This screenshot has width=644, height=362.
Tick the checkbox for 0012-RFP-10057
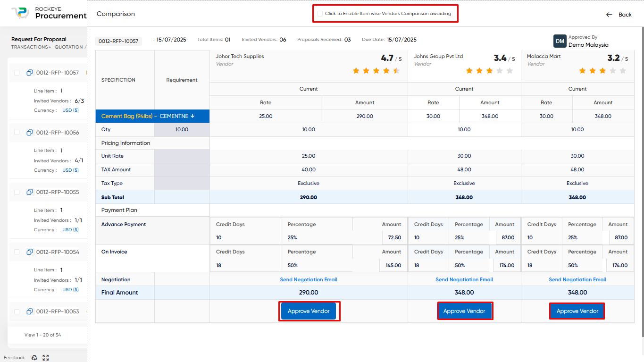[17, 73]
